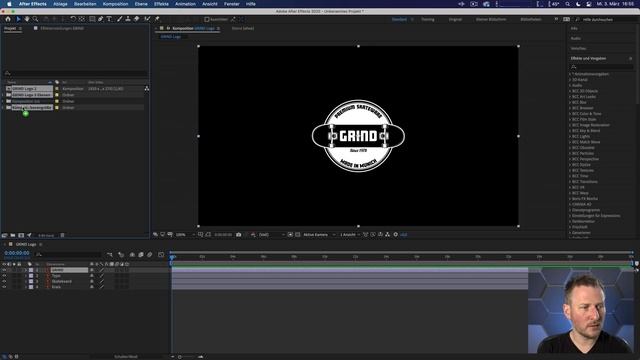Create a new folder in Project panel
The width and height of the screenshot is (640, 360).
pyautogui.click(x=13, y=236)
